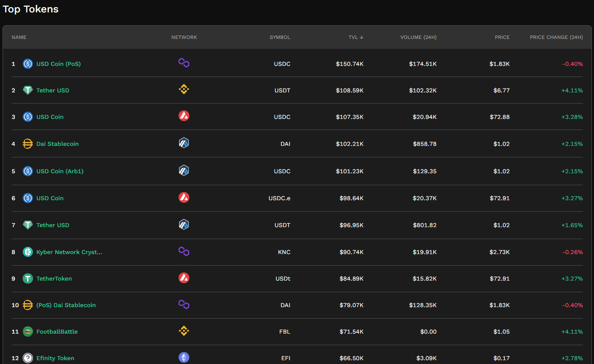Click the TetherToken icon in row 9

click(x=28, y=278)
